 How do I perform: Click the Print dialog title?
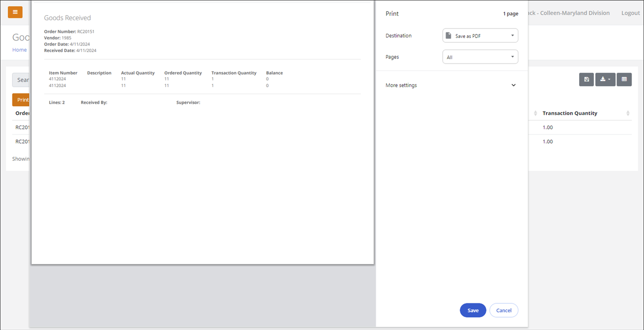[x=392, y=14]
